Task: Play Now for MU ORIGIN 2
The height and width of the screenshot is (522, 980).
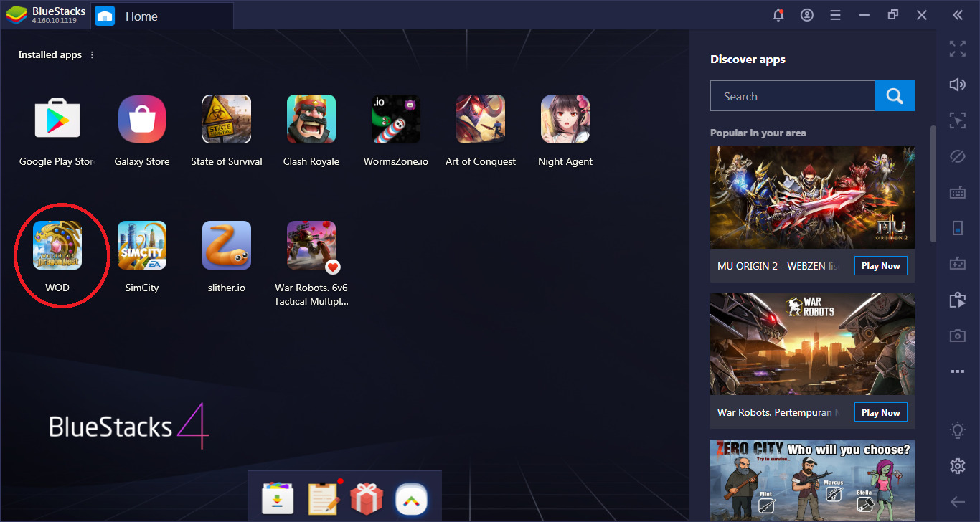Action: tap(880, 266)
